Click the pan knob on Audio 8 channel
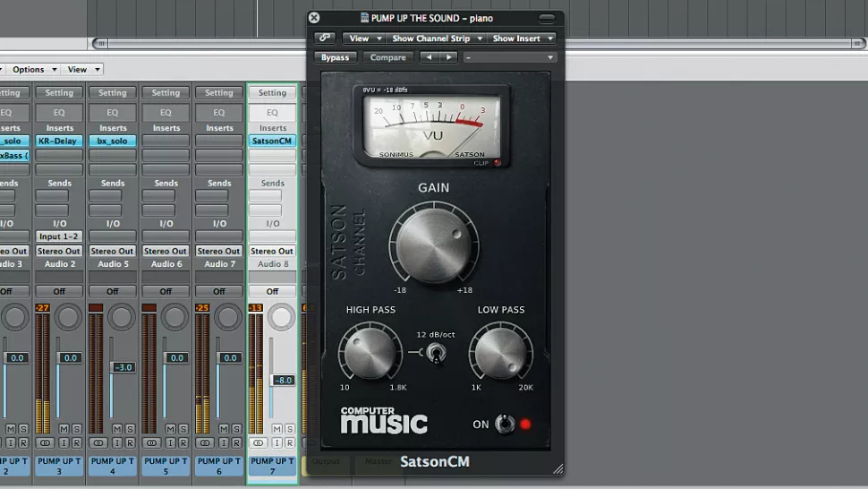The height and width of the screenshot is (489, 868). click(282, 317)
